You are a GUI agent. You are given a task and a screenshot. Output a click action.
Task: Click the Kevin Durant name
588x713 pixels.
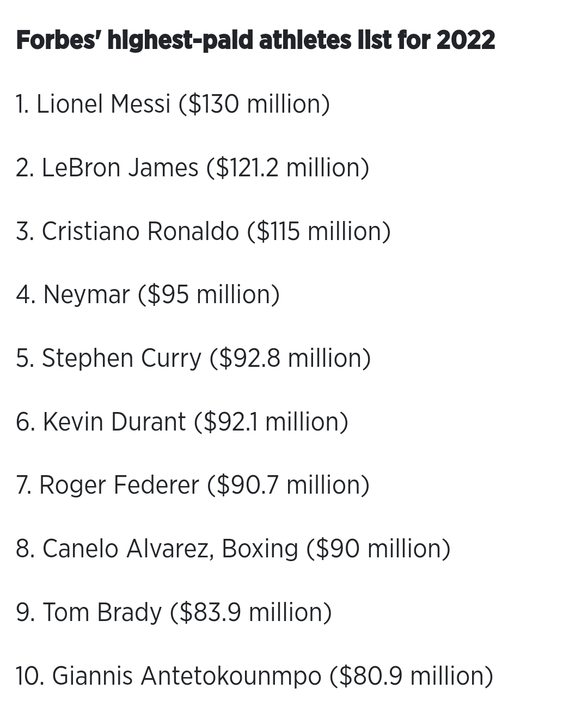114,422
